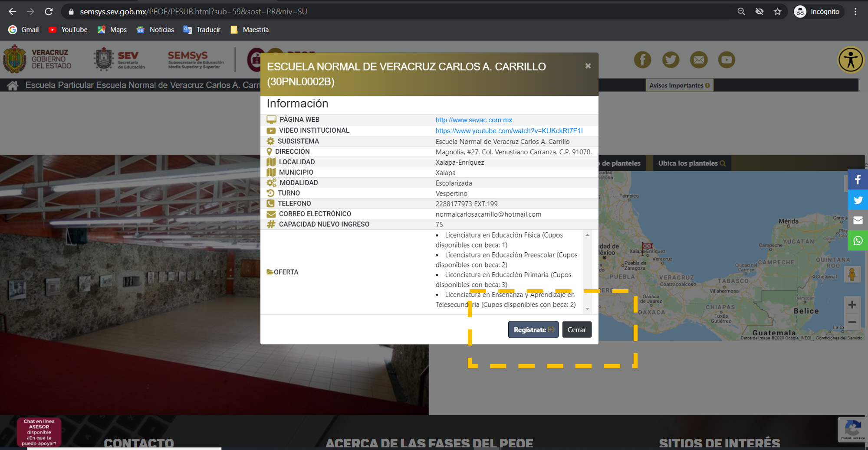Share via the Facebook side button
Image resolution: width=868 pixels, height=450 pixels.
pos(858,180)
